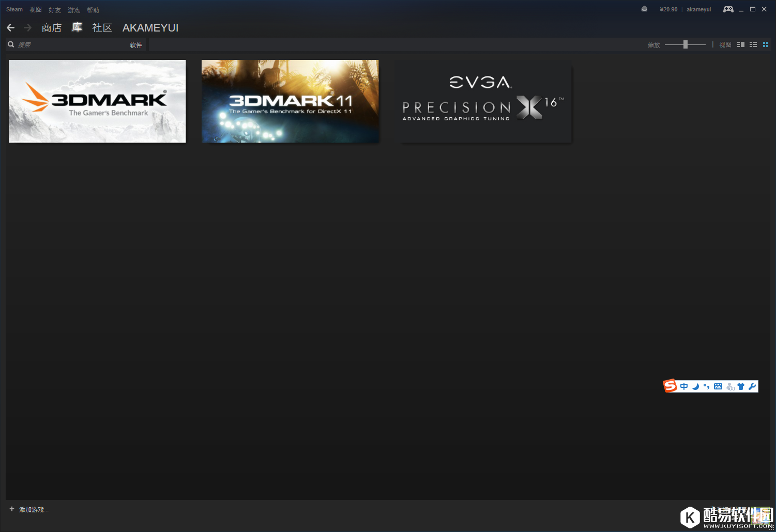
Task: Open Sogou input settings with wrench icon
Action: (x=753, y=386)
